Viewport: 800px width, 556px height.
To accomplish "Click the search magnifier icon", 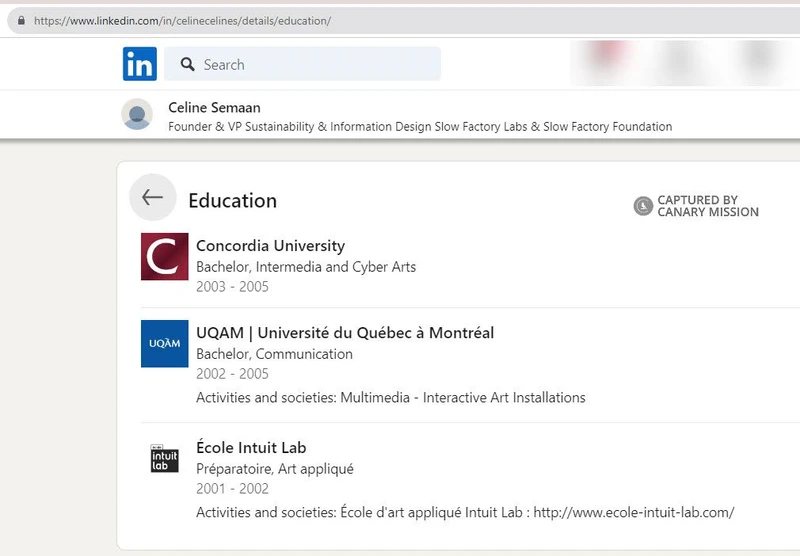I will (x=187, y=64).
